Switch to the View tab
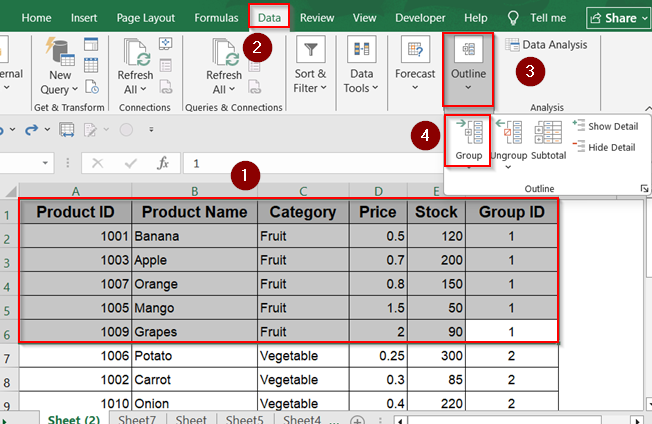This screenshot has height=424, width=652. [x=364, y=18]
